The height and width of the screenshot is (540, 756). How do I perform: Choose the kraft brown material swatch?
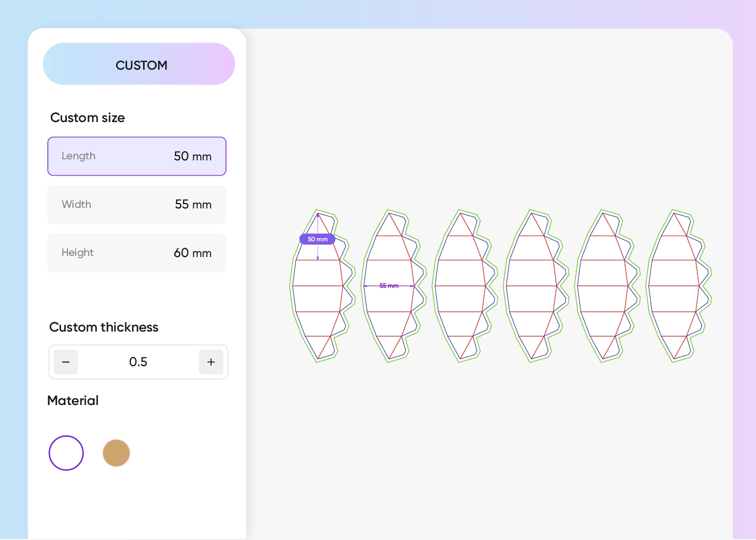click(116, 453)
